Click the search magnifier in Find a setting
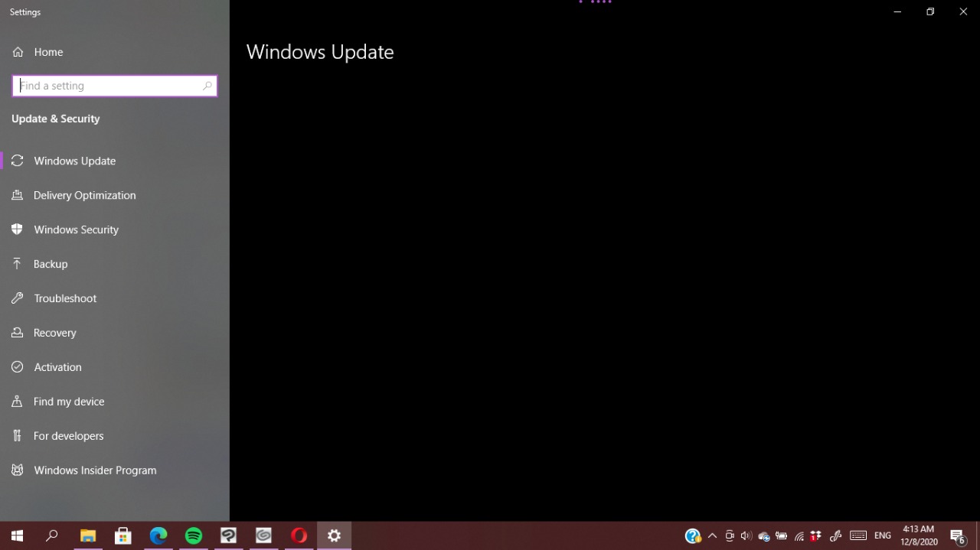This screenshot has height=550, width=980. click(x=207, y=86)
